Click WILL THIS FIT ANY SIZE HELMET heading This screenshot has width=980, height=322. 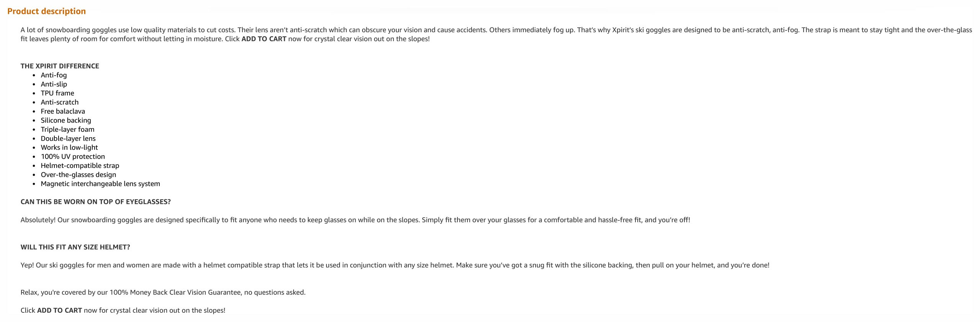point(75,247)
